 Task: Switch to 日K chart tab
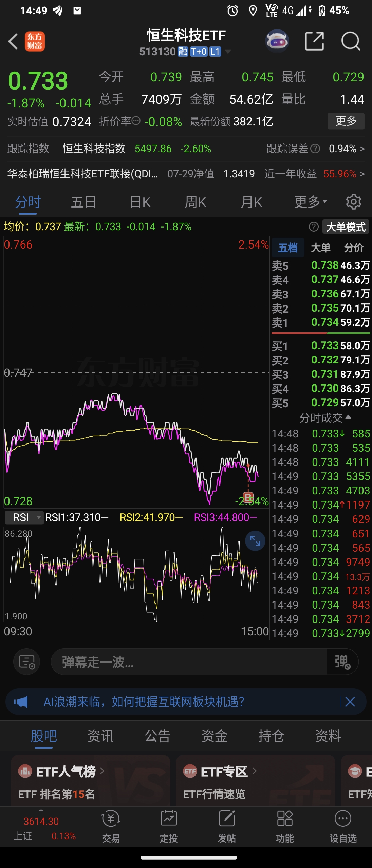[140, 202]
